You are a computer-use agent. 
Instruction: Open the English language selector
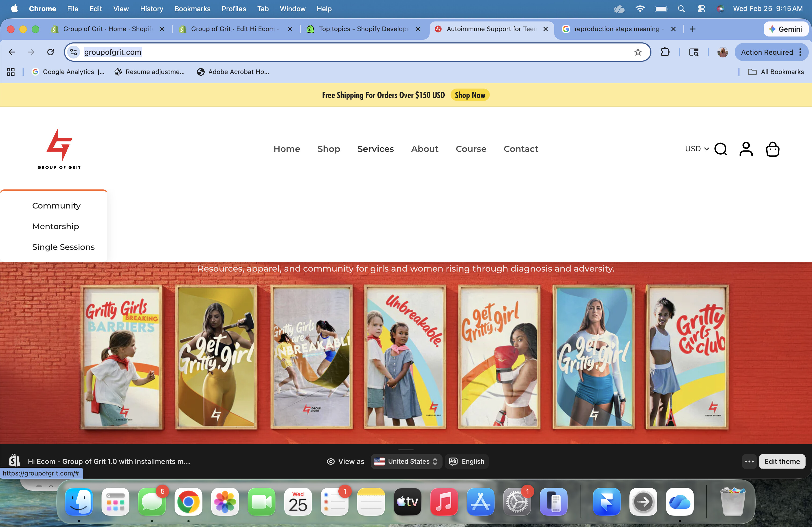[466, 461]
